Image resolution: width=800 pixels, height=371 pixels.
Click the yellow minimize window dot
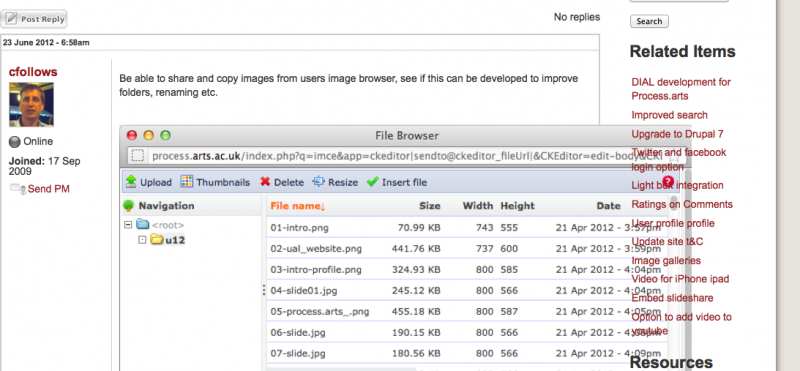click(148, 135)
